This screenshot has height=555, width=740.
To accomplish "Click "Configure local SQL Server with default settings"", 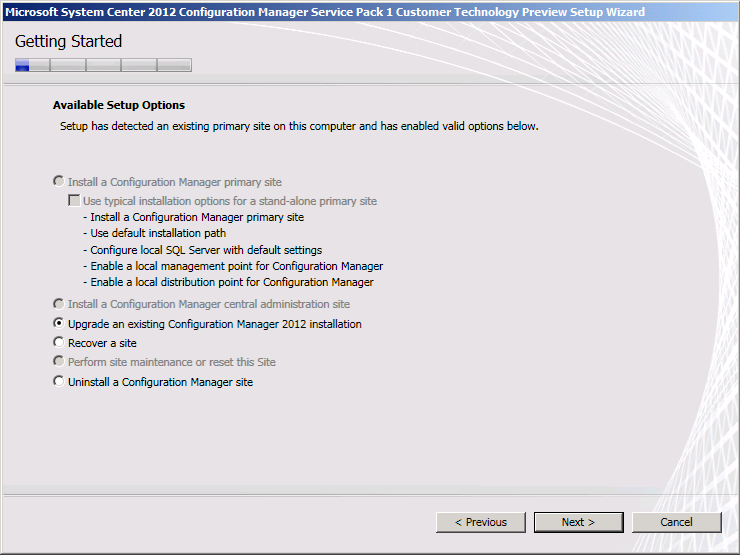I will point(203,250).
